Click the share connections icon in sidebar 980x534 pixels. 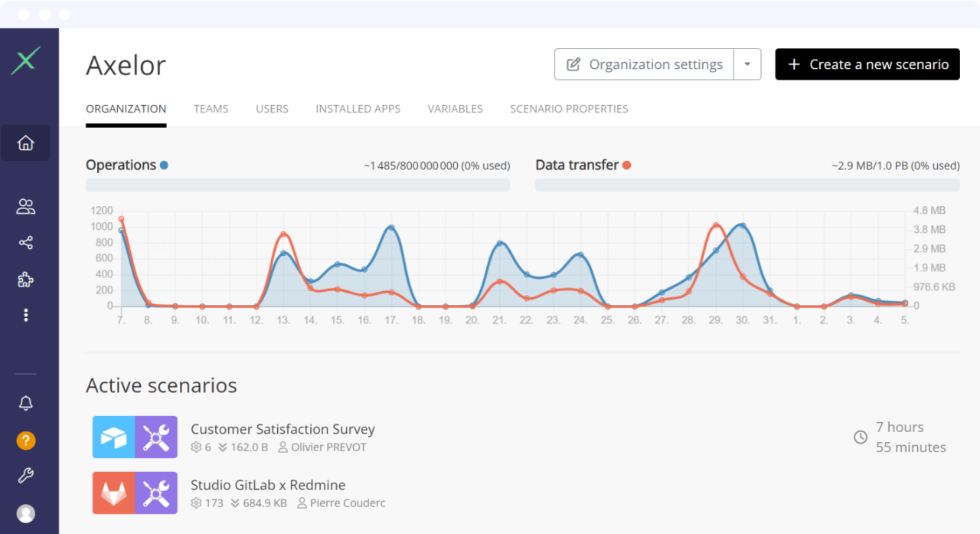(x=26, y=243)
